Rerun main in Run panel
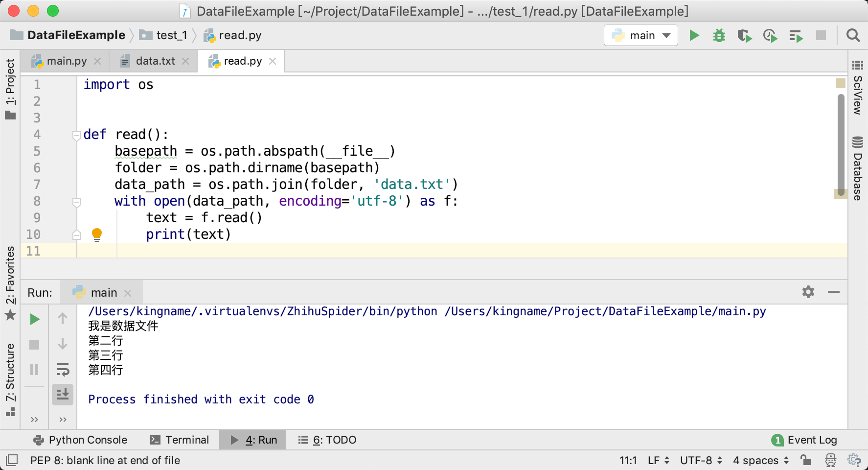 coord(34,319)
